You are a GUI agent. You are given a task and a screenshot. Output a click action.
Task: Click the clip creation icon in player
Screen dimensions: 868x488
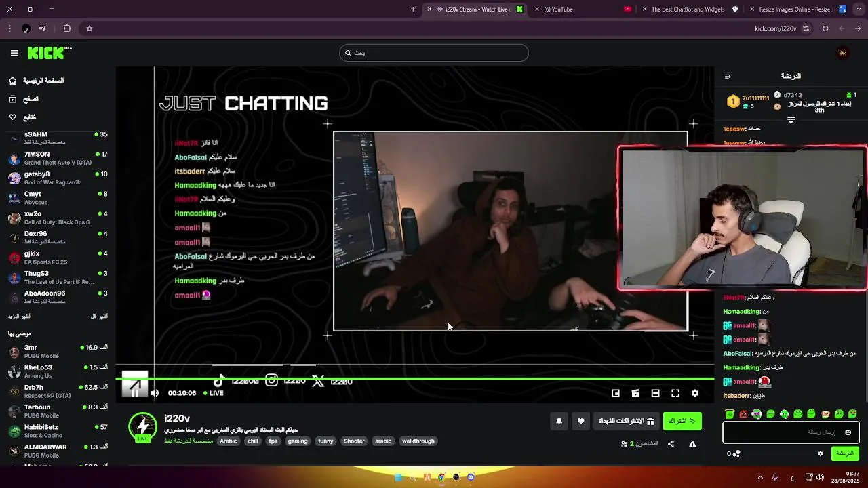point(635,393)
